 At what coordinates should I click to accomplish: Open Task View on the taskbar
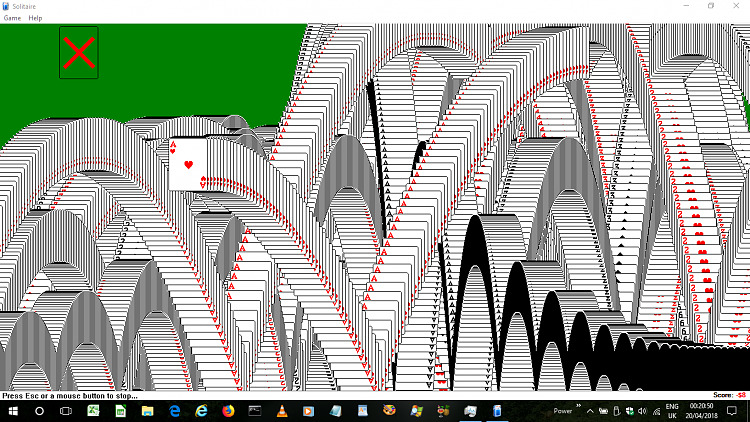pyautogui.click(x=66, y=411)
